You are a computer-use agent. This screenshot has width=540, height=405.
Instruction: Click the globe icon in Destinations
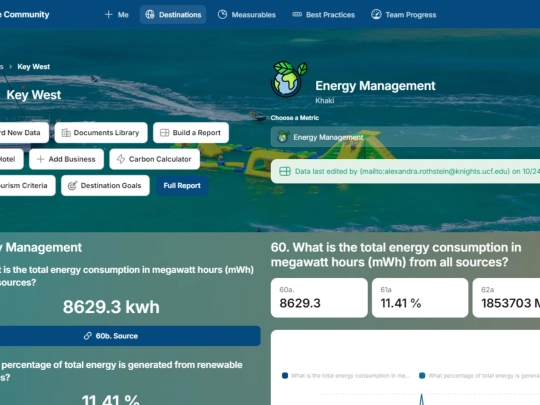pos(150,14)
